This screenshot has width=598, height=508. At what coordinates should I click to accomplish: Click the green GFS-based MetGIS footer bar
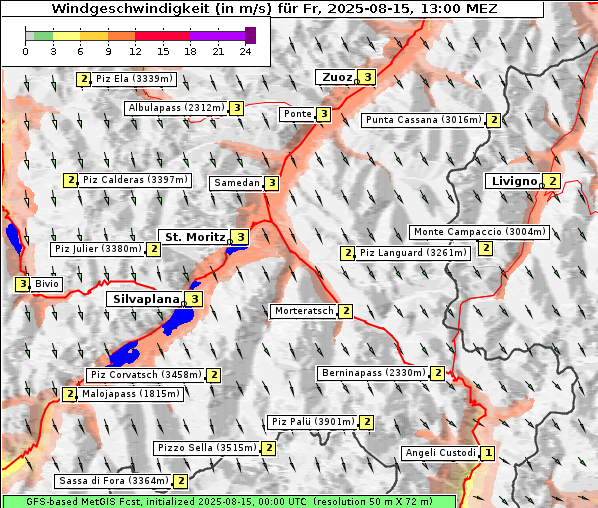[229, 502]
